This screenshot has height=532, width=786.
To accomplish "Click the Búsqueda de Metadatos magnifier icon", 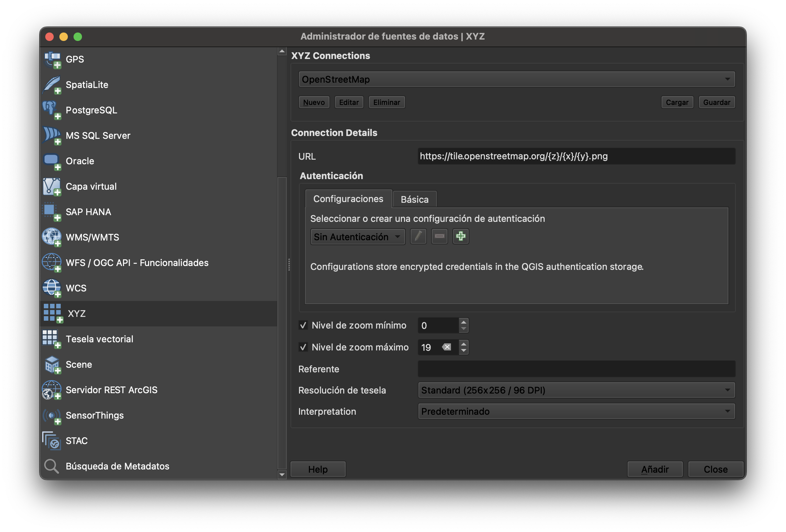I will (x=52, y=466).
